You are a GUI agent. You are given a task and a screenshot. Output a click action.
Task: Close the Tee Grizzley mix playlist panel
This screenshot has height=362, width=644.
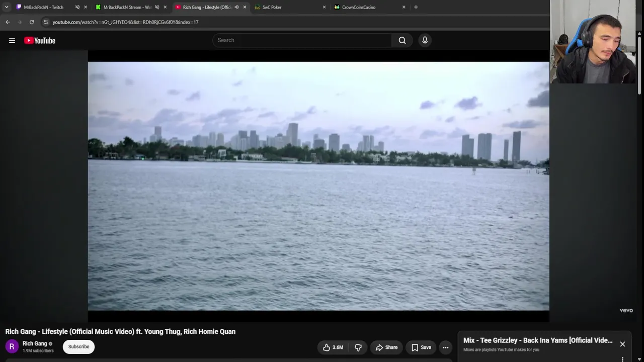[x=622, y=344]
